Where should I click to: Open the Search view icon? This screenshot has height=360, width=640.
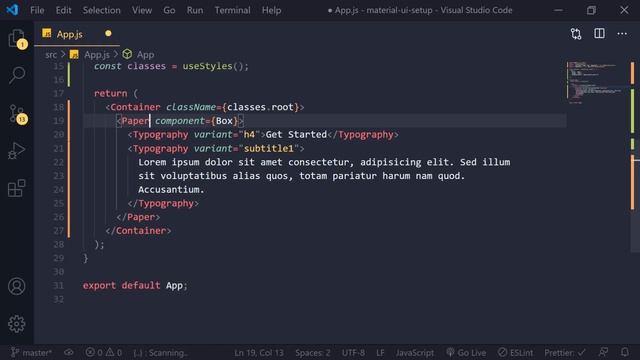coord(17,75)
